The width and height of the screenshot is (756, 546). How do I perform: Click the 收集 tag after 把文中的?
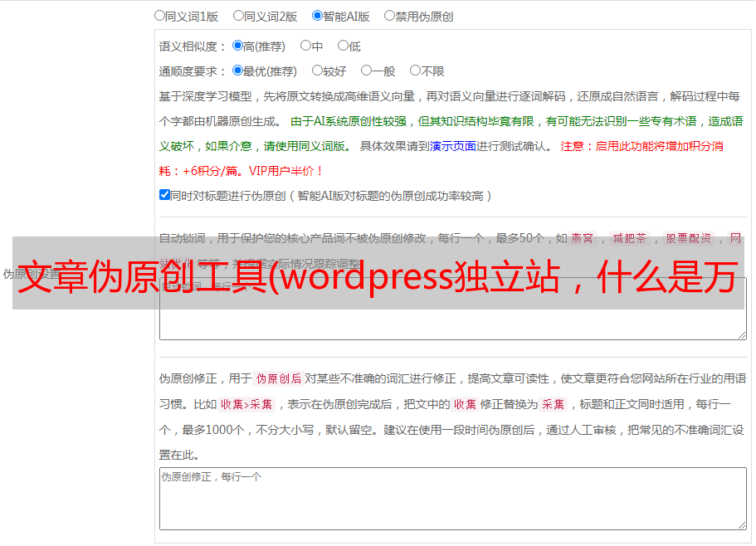(465, 404)
